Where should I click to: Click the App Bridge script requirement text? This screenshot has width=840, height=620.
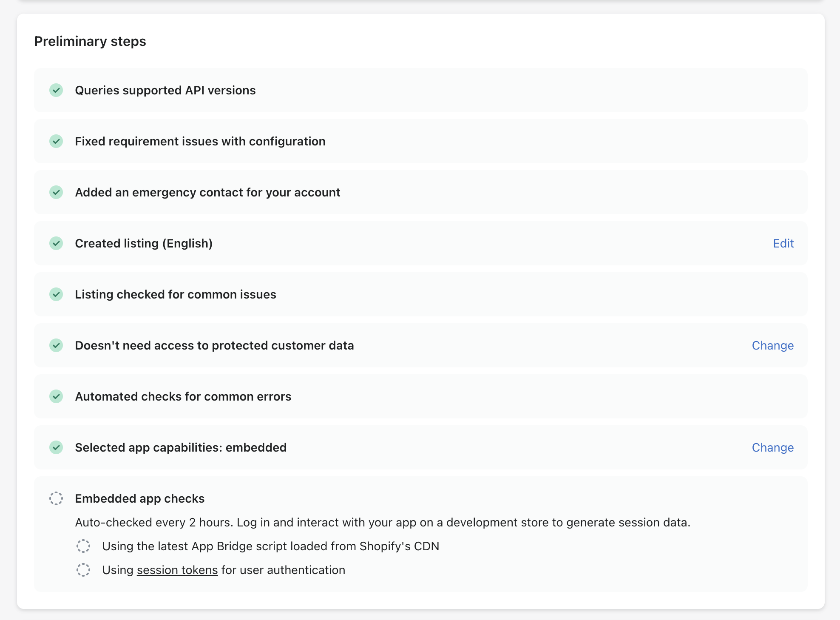(271, 546)
